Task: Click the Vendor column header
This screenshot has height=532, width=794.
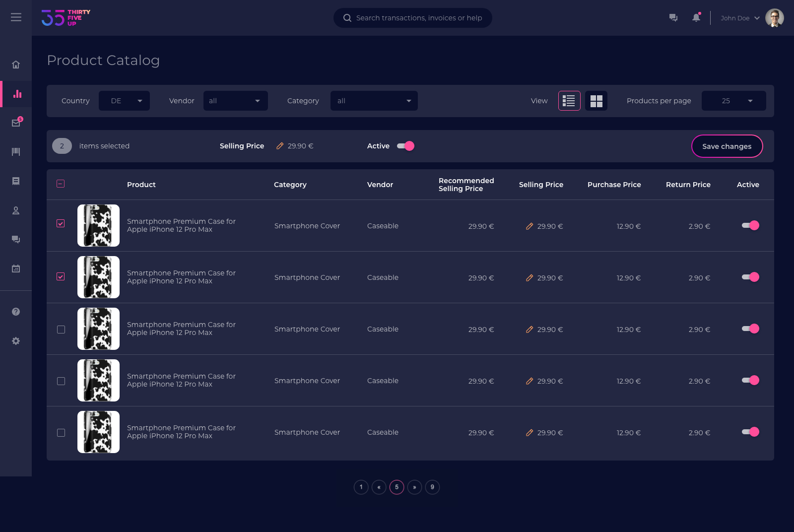Action: click(x=380, y=185)
